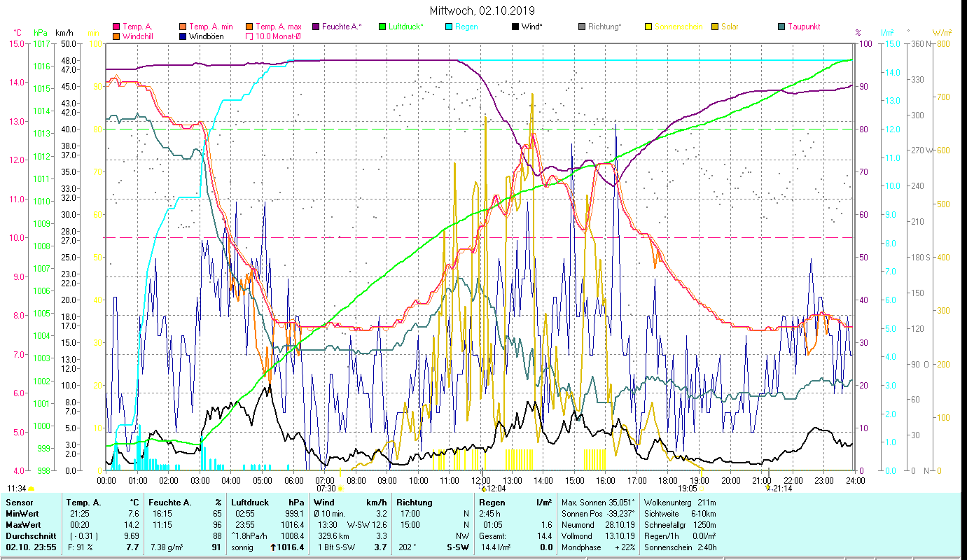Image resolution: width=967 pixels, height=560 pixels.
Task: Click the timestamp 02.10. 23:55
Action: (32, 547)
